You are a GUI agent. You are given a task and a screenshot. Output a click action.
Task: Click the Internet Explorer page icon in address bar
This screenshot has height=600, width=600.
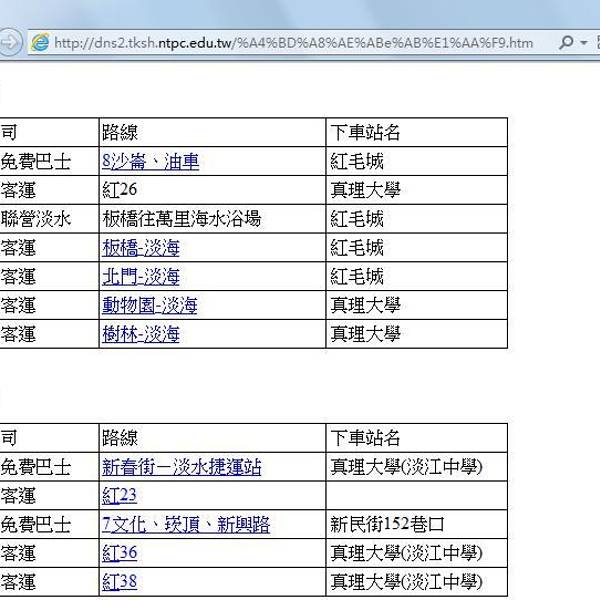point(40,43)
